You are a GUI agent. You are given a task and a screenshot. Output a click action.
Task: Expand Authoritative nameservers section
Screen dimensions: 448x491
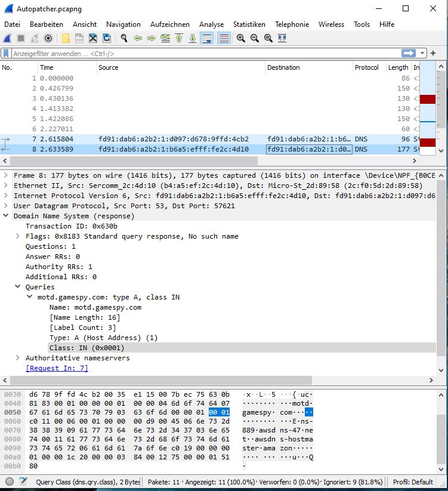18,358
